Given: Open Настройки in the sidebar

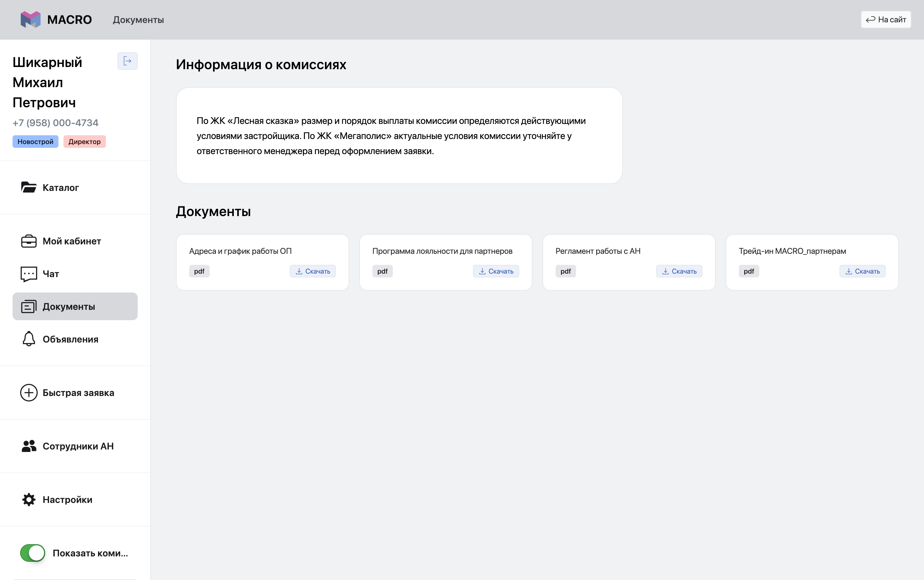Looking at the screenshot, I should click(75, 499).
